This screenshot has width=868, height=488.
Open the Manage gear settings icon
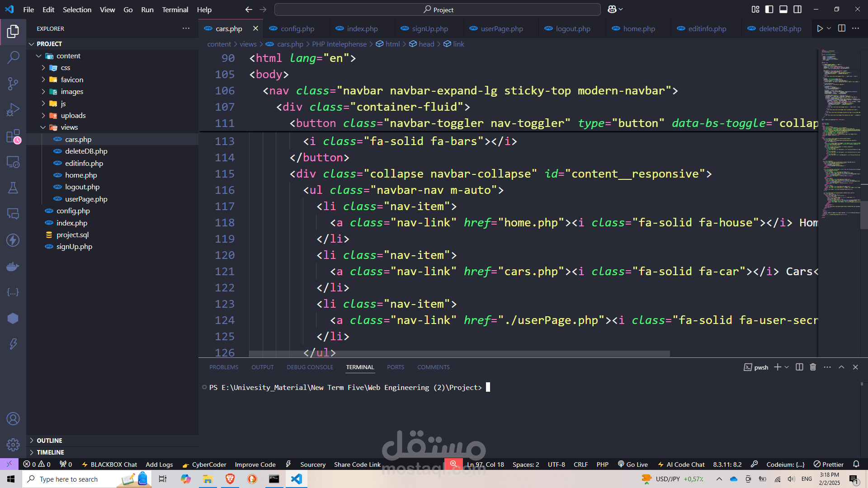pyautogui.click(x=13, y=445)
